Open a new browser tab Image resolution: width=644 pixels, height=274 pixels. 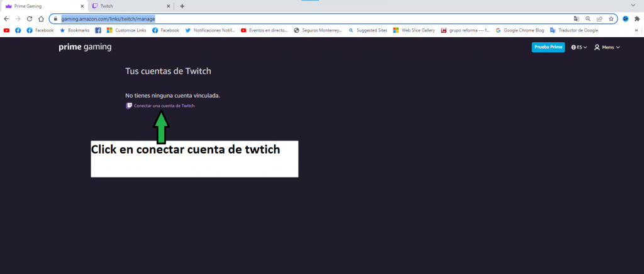pos(182,6)
